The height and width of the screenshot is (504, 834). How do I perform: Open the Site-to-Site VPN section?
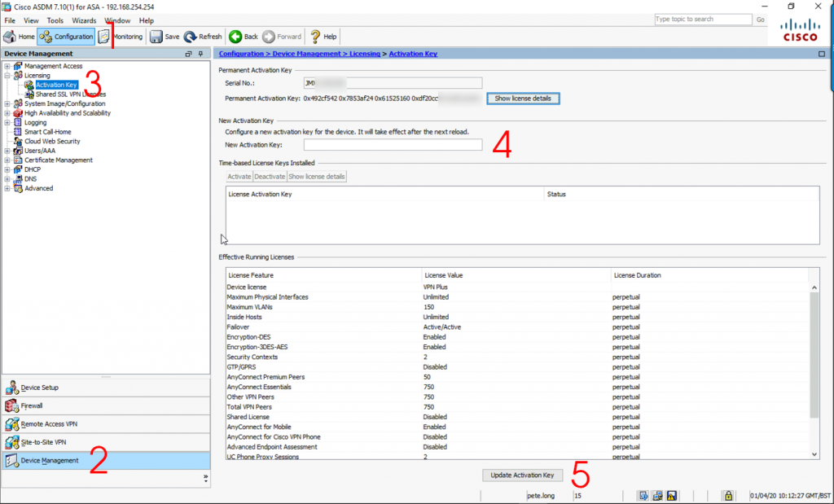pyautogui.click(x=106, y=442)
